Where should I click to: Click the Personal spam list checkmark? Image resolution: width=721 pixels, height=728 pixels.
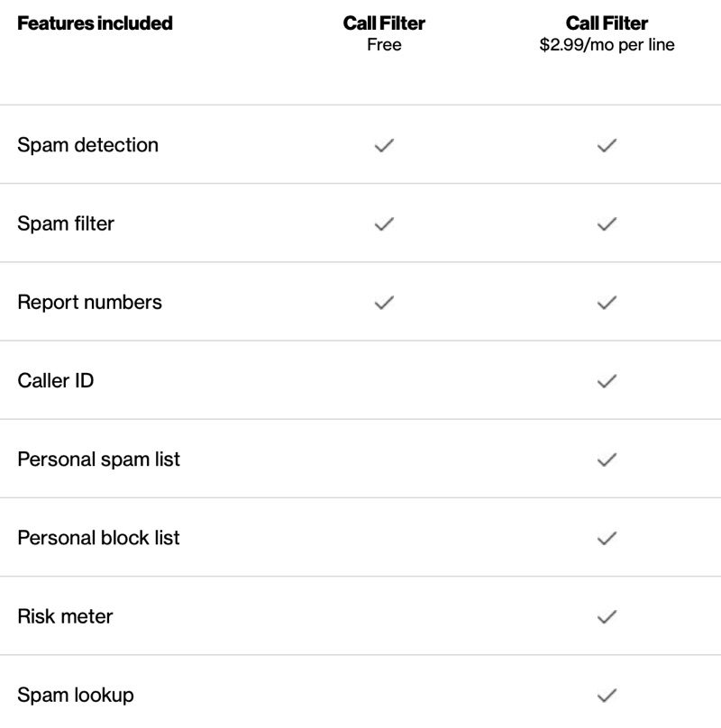[607, 460]
